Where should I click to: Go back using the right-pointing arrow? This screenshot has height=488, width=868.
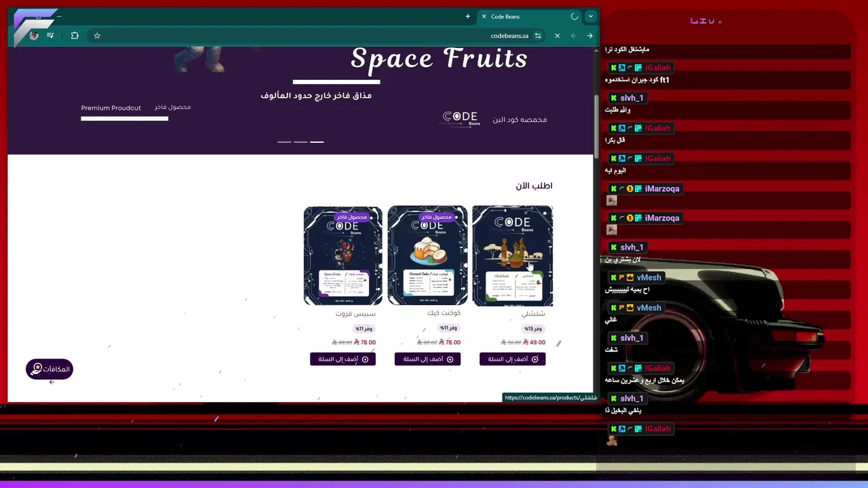[590, 36]
